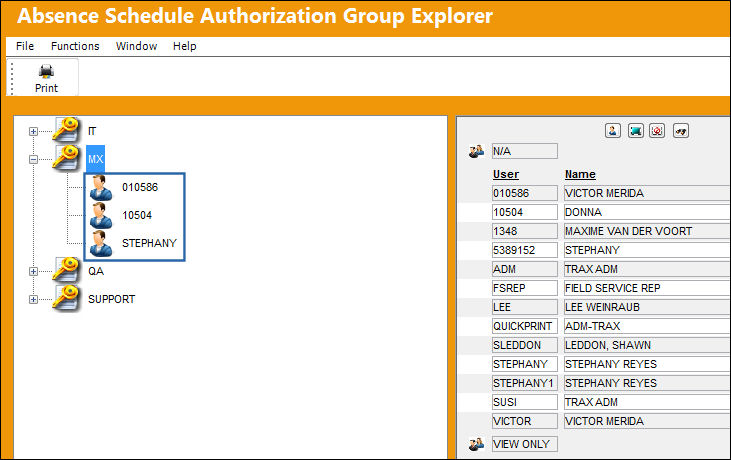The image size is (731, 460).
Task: Open the Help menu
Action: 185,46
